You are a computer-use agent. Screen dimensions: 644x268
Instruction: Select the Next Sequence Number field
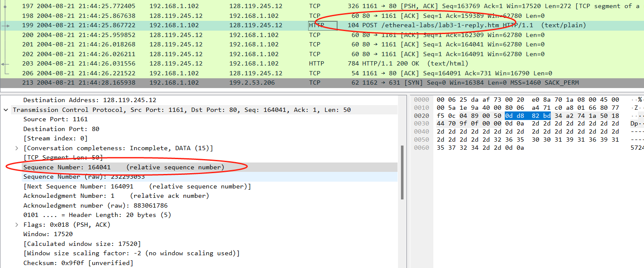(x=137, y=186)
